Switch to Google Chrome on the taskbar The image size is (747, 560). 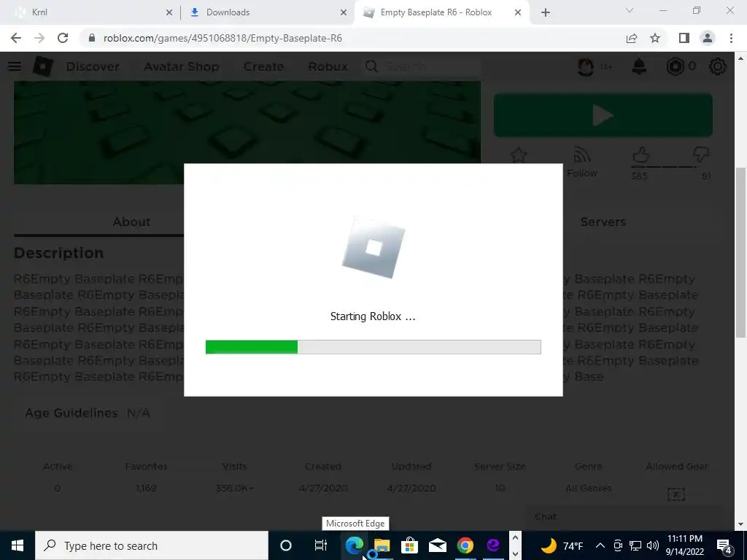click(x=465, y=545)
